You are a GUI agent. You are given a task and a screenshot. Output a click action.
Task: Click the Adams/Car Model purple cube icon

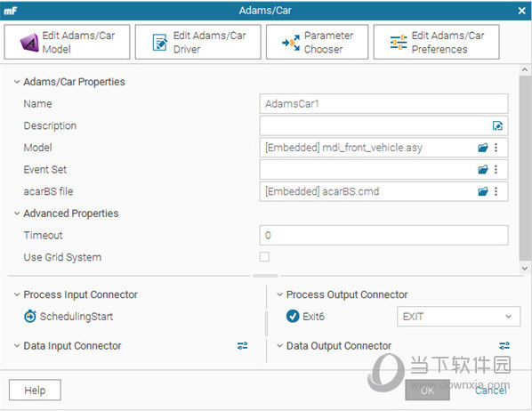(29, 43)
